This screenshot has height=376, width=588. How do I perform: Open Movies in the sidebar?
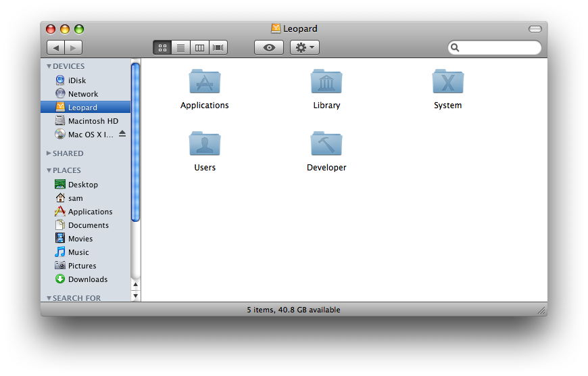click(86, 239)
